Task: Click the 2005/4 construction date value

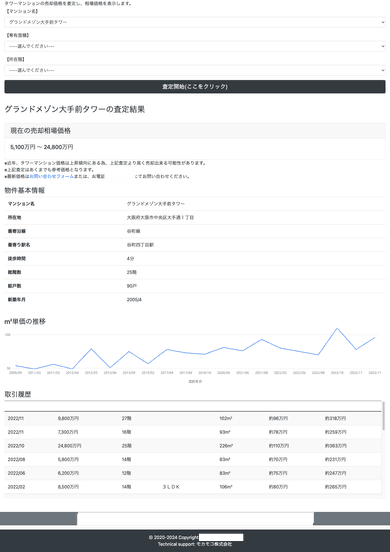Action: 134,300
